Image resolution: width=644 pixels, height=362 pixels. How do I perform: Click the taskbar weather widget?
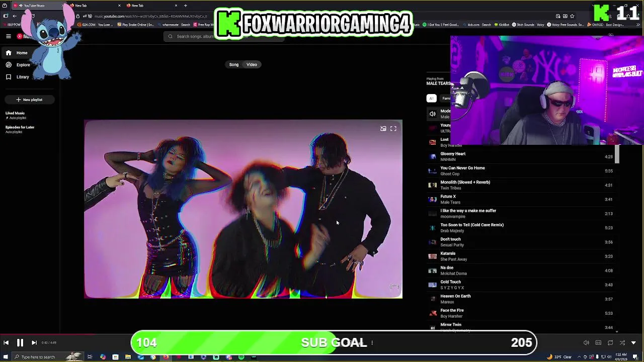click(560, 357)
